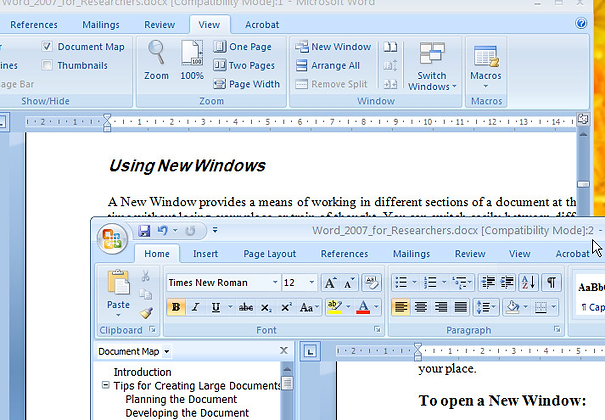Screen dimensions: 605x420
Task: Click Arrange All windows
Action: [328, 65]
